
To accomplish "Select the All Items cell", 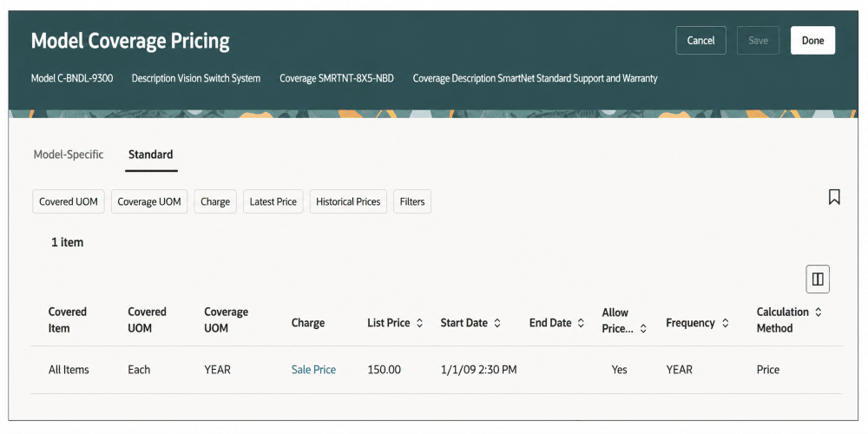I will (x=69, y=370).
